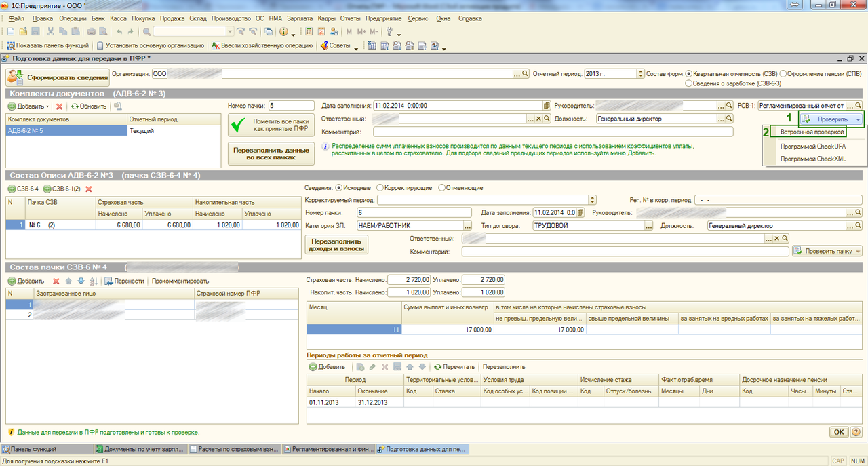The image size is (868, 466).
Task: Switch to Панель функций window tab
Action: pyautogui.click(x=46, y=449)
